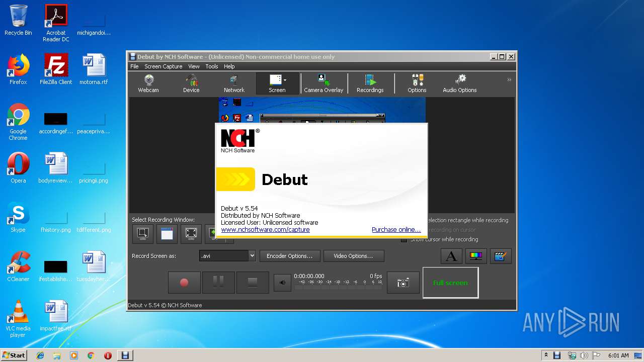
Task: Pick the window-selection recording icon
Action: [167, 233]
